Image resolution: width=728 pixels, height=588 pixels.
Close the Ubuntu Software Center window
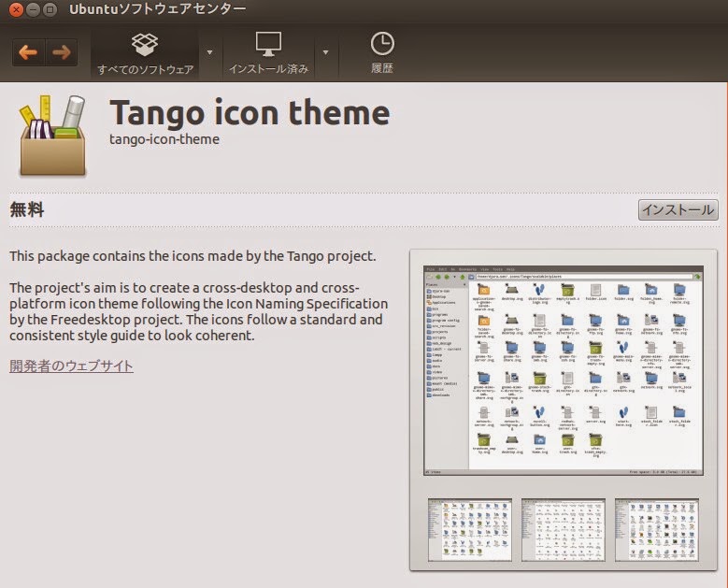tap(16, 9)
